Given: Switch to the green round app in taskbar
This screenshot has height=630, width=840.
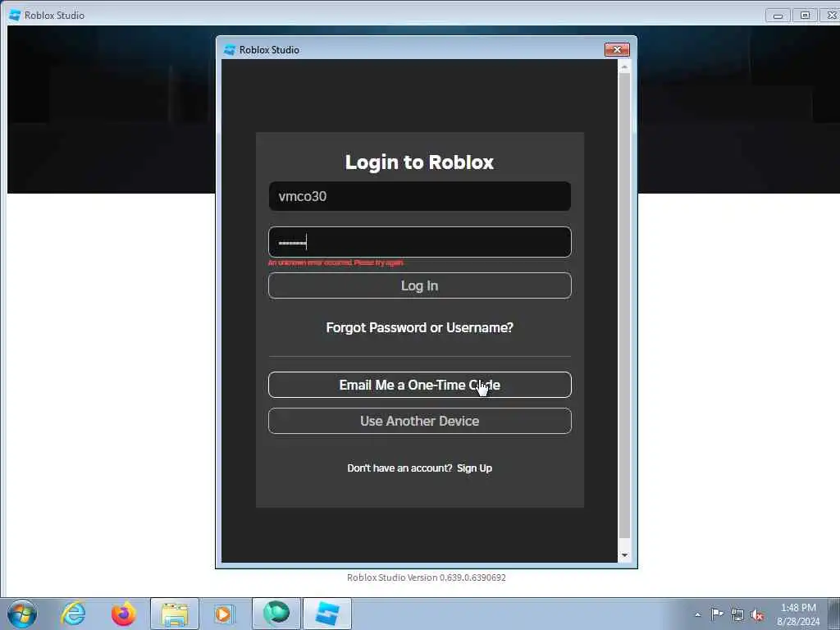Looking at the screenshot, I should (276, 614).
